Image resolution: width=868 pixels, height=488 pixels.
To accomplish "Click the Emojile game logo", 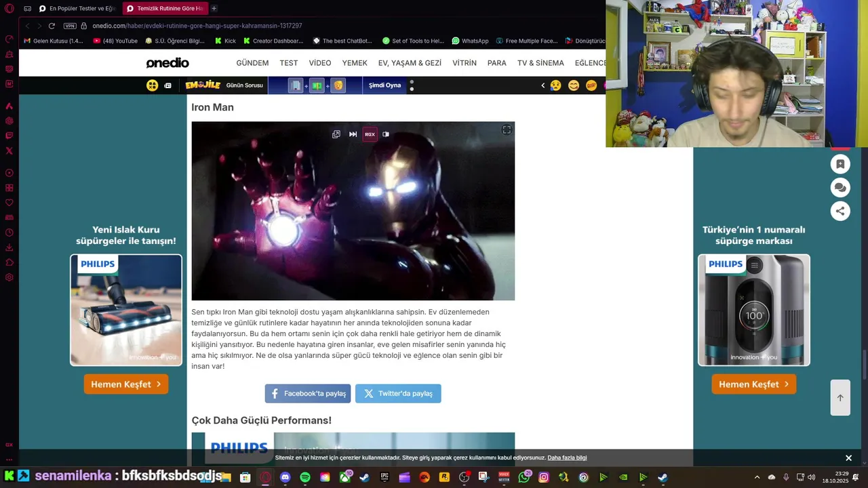I will point(203,85).
